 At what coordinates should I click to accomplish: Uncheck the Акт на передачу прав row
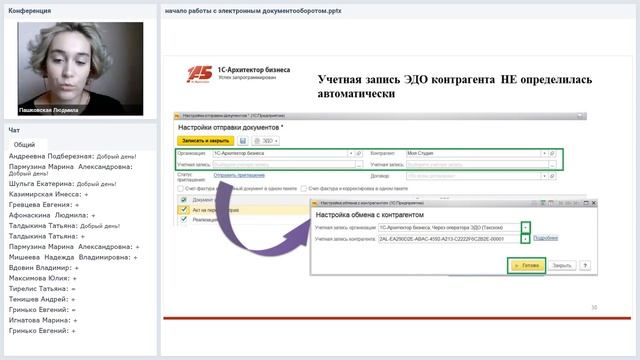[x=184, y=210]
